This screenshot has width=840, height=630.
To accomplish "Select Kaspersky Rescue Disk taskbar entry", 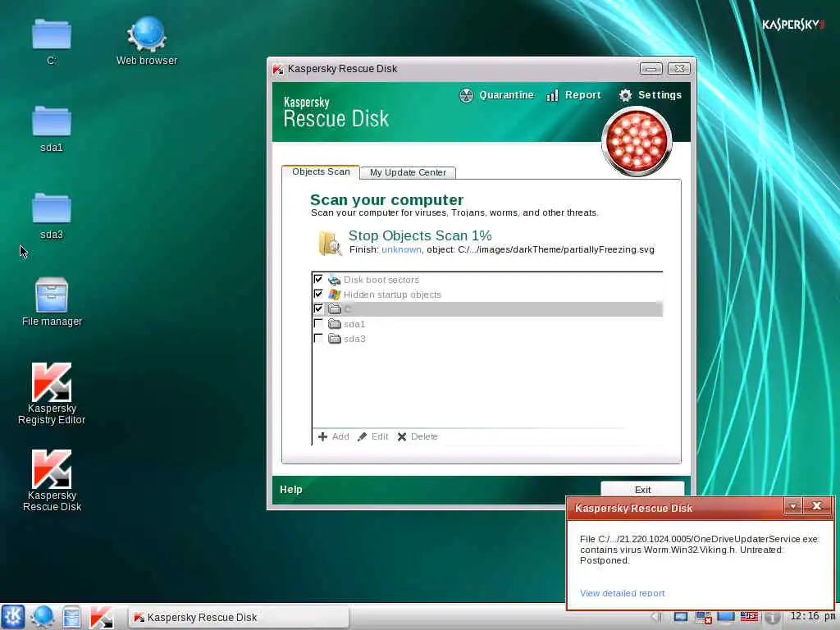I will click(x=239, y=618).
